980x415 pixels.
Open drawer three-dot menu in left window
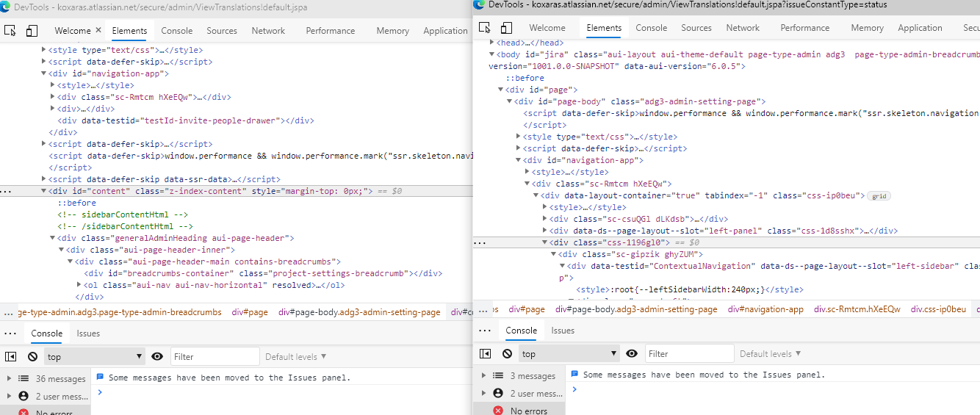pos(10,333)
